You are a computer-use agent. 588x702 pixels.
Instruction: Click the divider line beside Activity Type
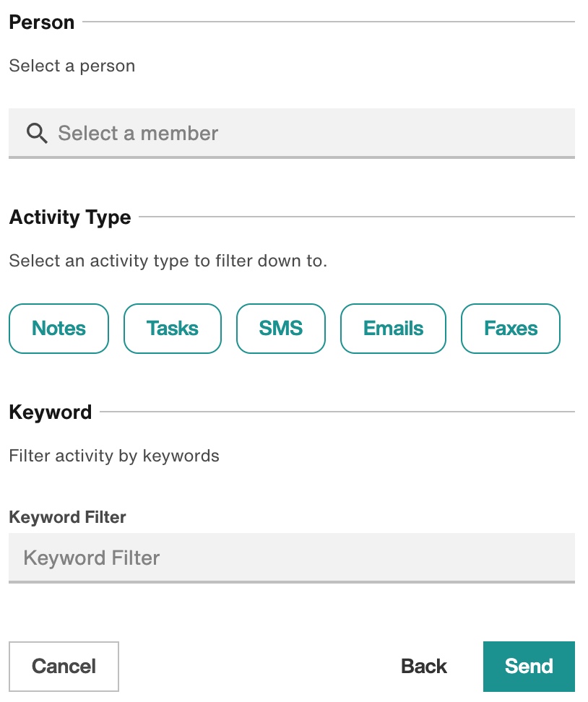[x=357, y=217]
